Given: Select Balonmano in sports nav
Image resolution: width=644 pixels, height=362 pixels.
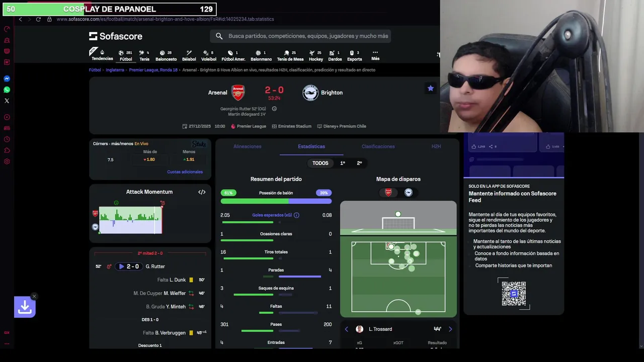Looking at the screenshot, I should [261, 56].
